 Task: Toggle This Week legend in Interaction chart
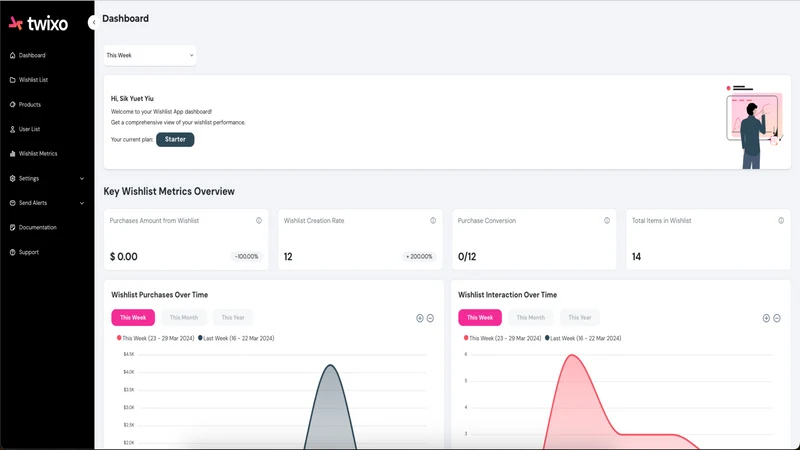(503, 338)
